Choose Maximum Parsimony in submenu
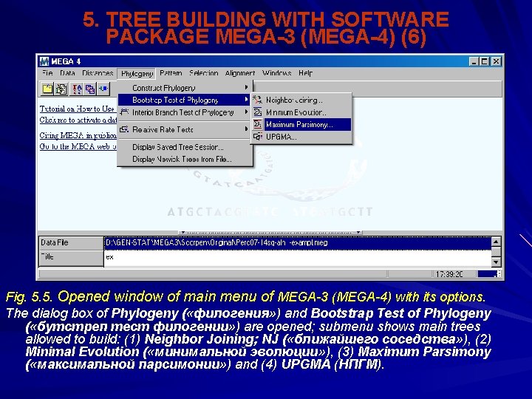Image resolution: width=532 pixels, height=399 pixels. pyautogui.click(x=301, y=124)
